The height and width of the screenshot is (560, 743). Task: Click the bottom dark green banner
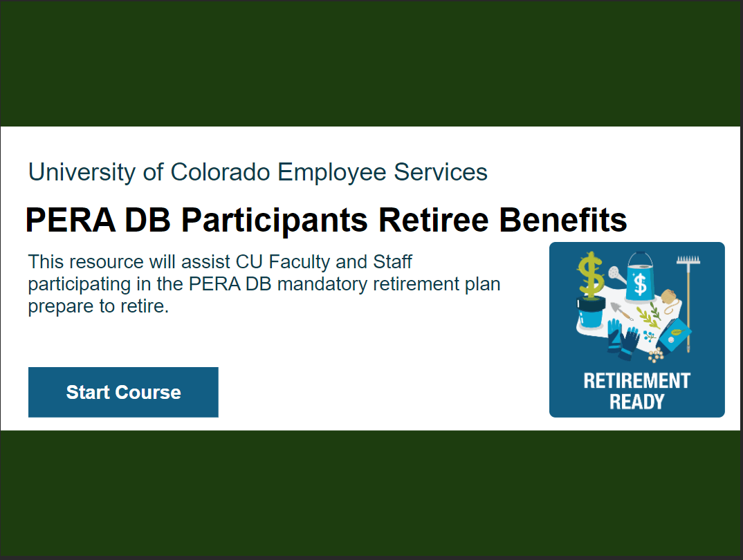(x=371, y=493)
